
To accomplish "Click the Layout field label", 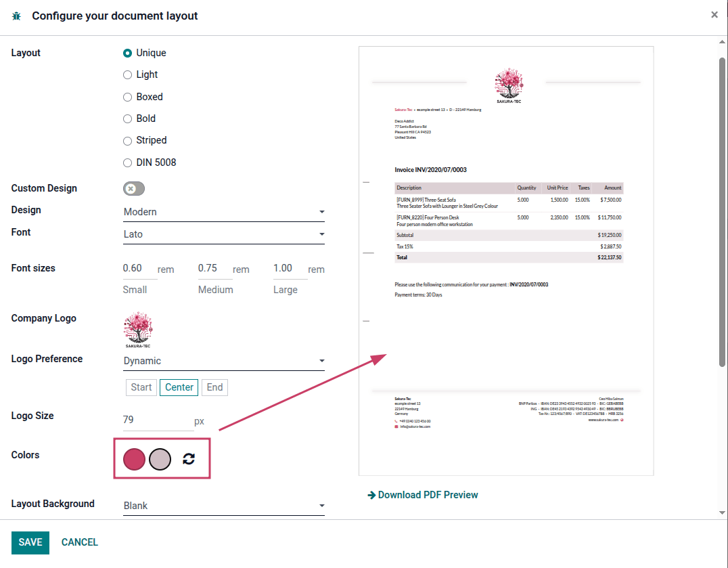I will (x=26, y=53).
